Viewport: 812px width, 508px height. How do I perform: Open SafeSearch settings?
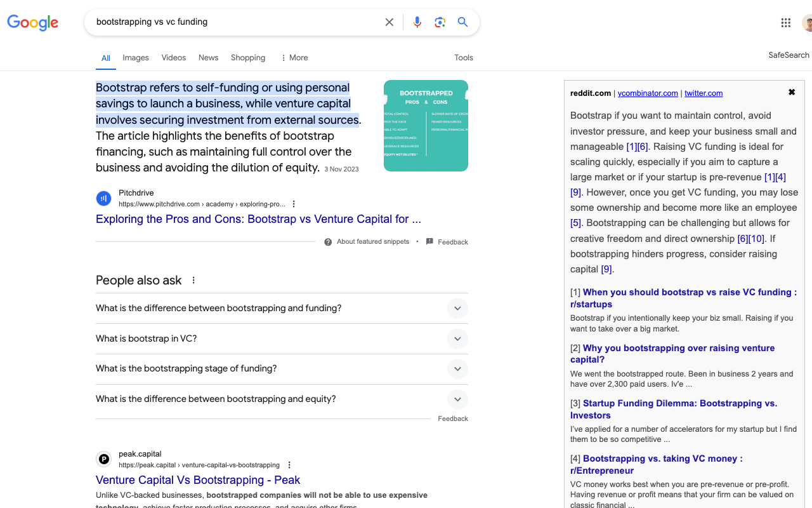[789, 55]
